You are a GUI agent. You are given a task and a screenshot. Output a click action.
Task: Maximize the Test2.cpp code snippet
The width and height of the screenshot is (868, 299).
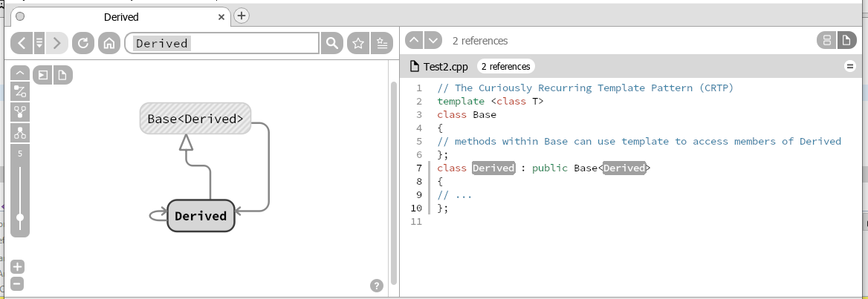[x=849, y=66]
